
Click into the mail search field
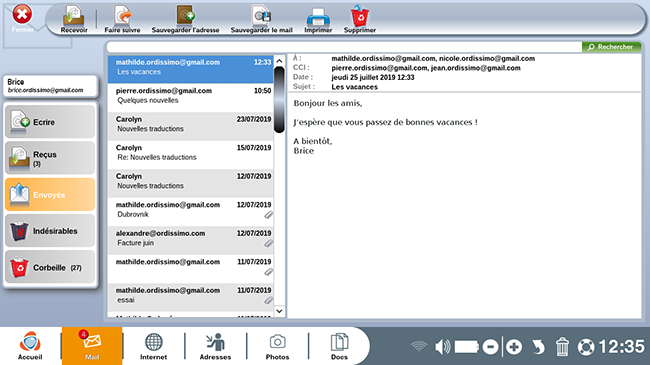(x=344, y=47)
